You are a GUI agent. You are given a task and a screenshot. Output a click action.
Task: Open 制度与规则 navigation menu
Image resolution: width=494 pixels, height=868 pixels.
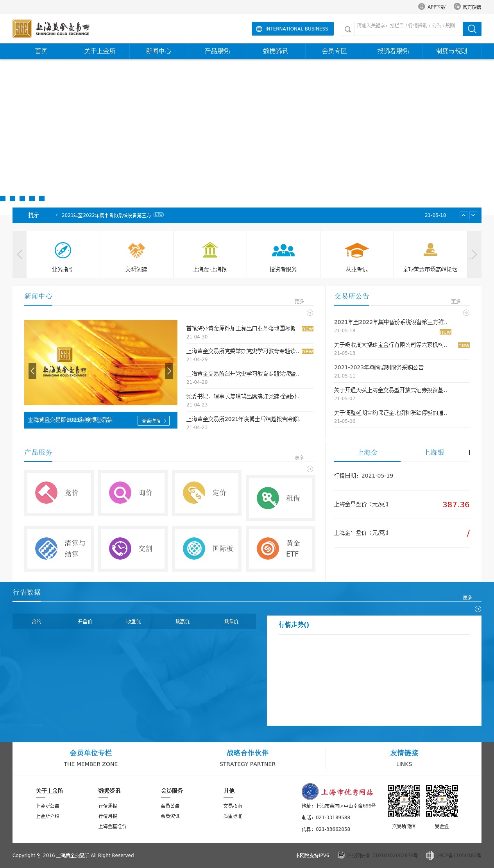point(452,51)
